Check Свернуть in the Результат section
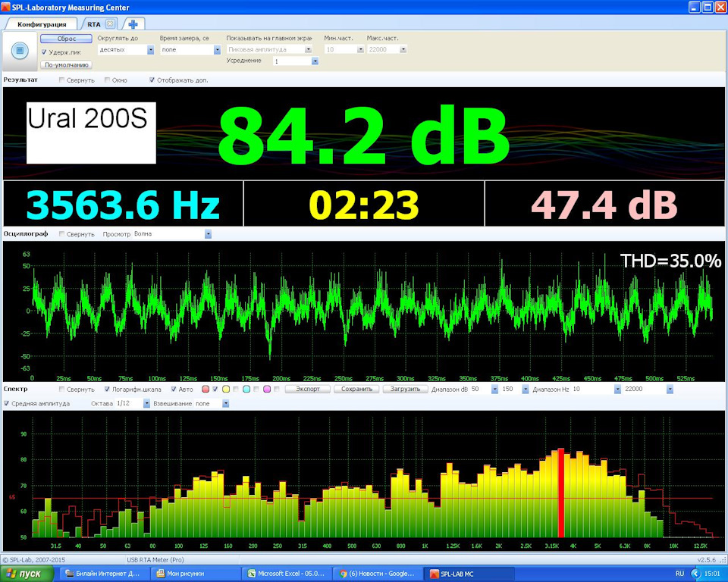This screenshot has width=728, height=582. [61, 80]
